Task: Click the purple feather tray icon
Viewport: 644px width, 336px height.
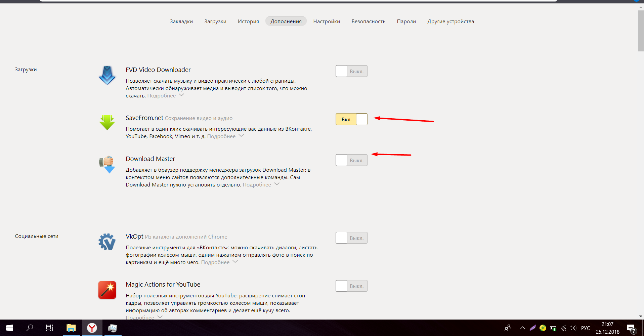Action: tap(533, 328)
